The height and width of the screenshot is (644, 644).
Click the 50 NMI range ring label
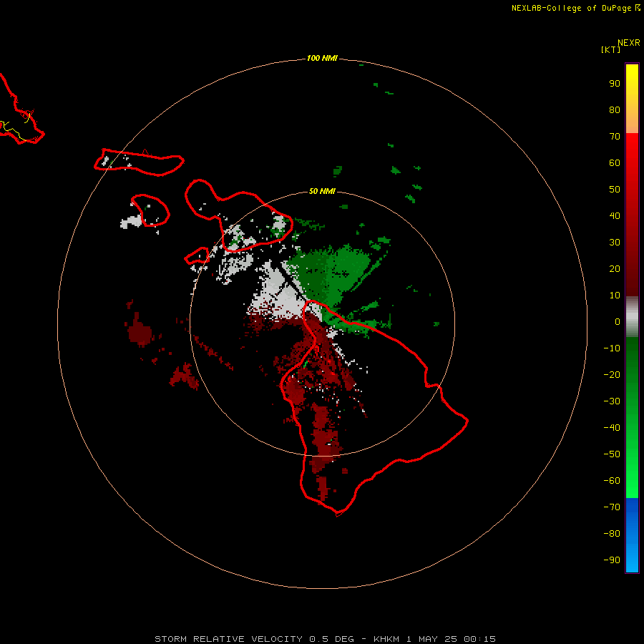click(x=322, y=191)
